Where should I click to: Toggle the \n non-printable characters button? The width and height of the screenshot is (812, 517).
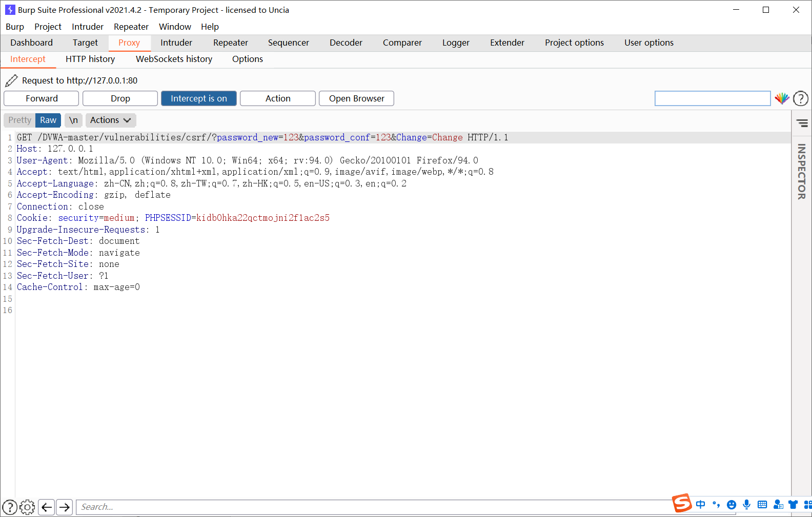point(73,120)
